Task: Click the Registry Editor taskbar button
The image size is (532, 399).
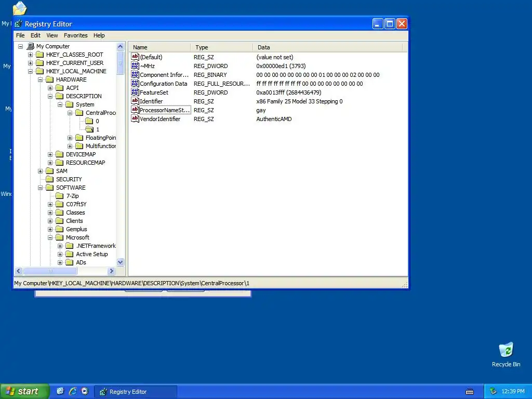Action: click(136, 392)
